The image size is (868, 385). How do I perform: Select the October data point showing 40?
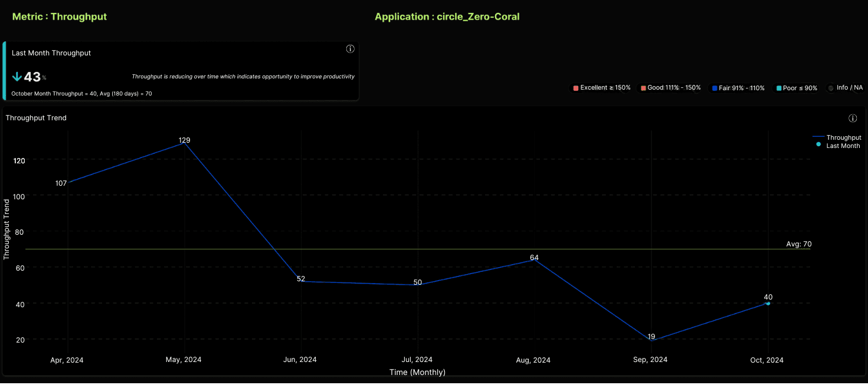click(x=768, y=303)
